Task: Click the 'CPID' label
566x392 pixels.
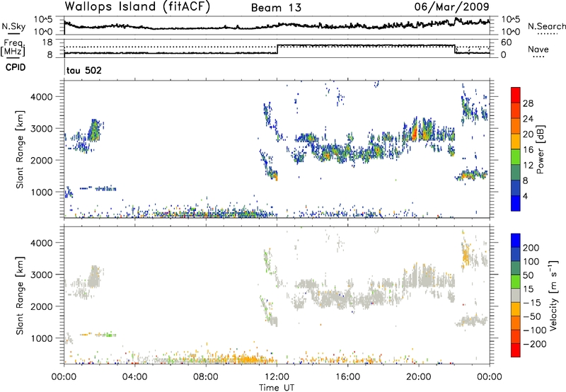Action: [16, 67]
